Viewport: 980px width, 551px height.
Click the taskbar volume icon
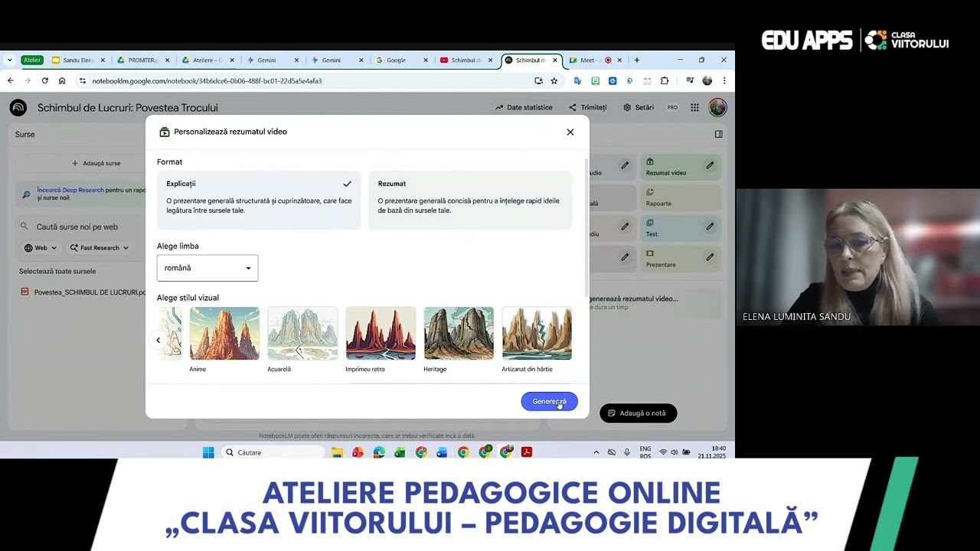675,452
